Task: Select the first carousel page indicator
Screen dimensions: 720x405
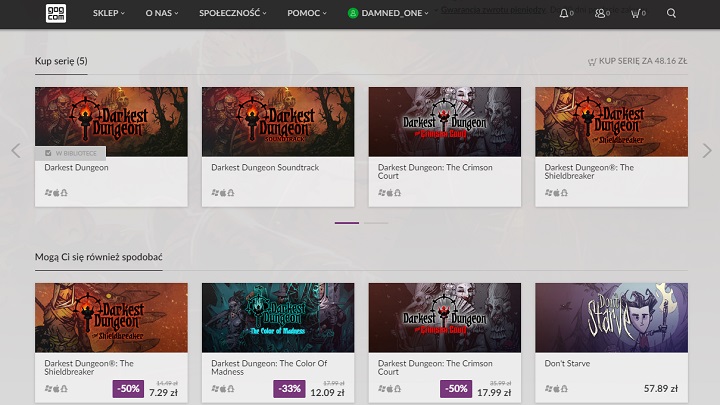Action: click(x=347, y=223)
